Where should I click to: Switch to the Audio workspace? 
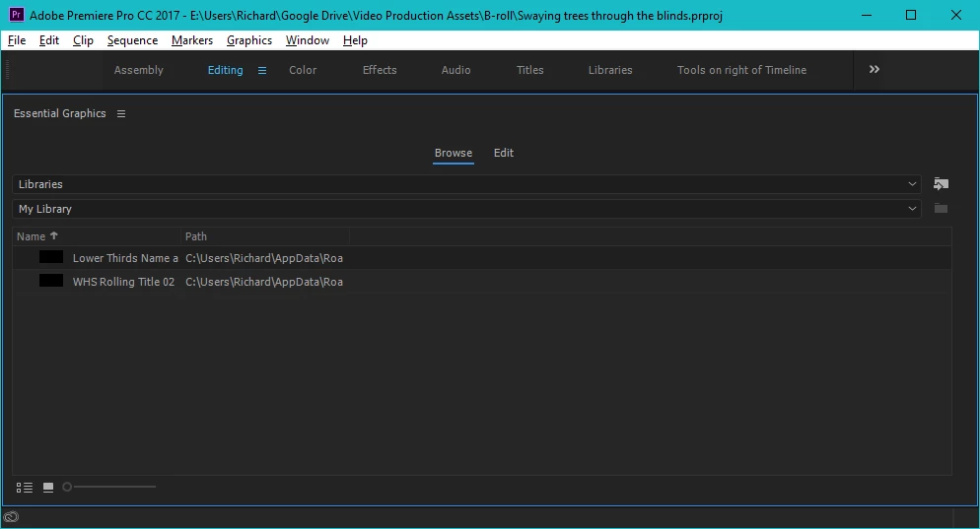coord(455,70)
